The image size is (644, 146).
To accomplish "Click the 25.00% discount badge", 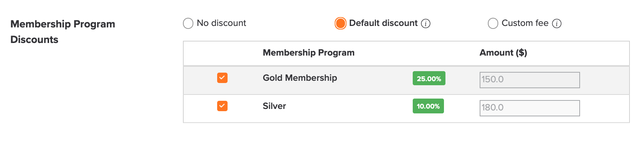I will point(429,78).
